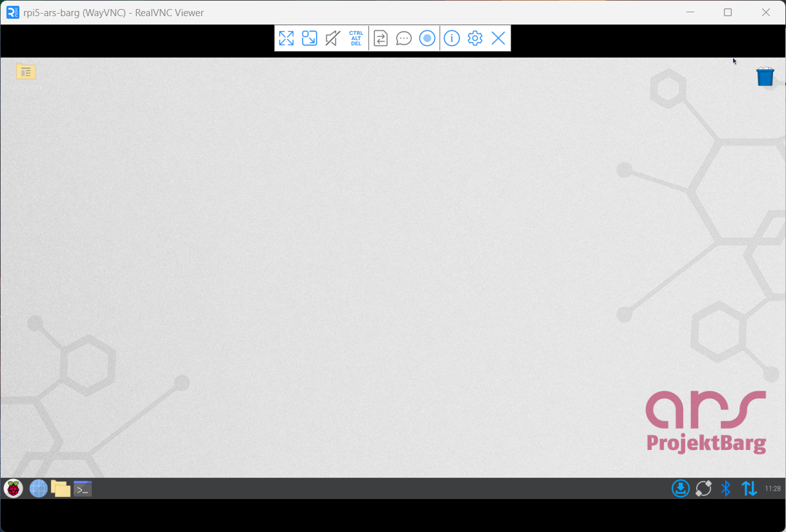This screenshot has width=786, height=532.
Task: Send Ctrl+Alt+Del to the remote machine
Action: (356, 38)
